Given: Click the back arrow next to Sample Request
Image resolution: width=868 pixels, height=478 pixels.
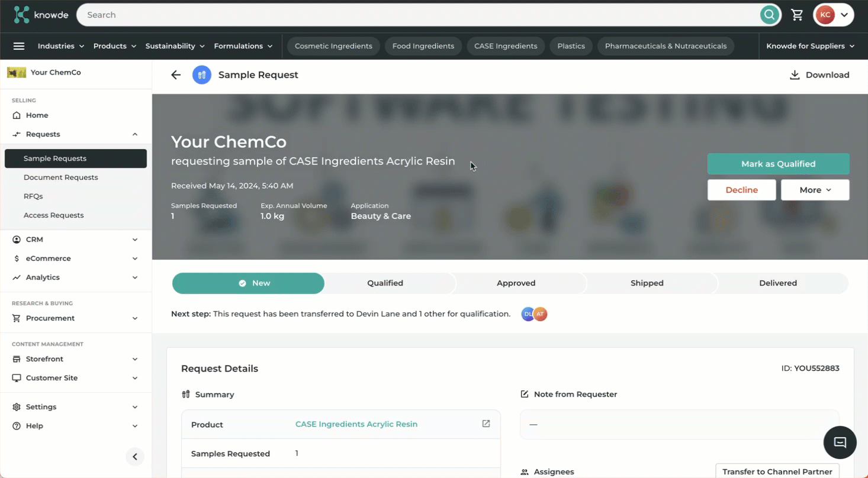Looking at the screenshot, I should pos(176,75).
